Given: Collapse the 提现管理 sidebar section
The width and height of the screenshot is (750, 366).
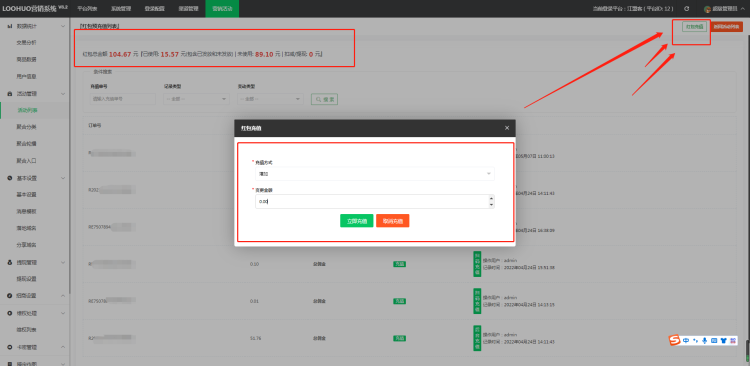Looking at the screenshot, I should (x=63, y=262).
